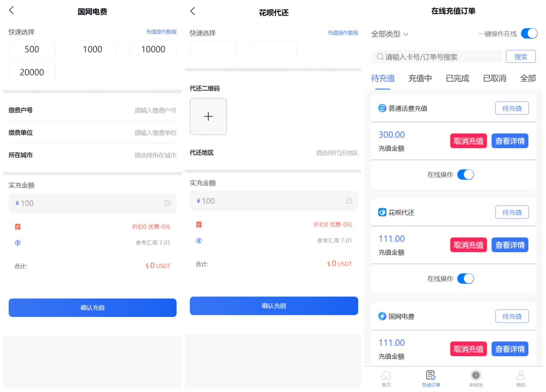Viewport: 546px width, 392px height.
Task: Click 取消充值 for the 300.00 order
Action: pyautogui.click(x=468, y=141)
